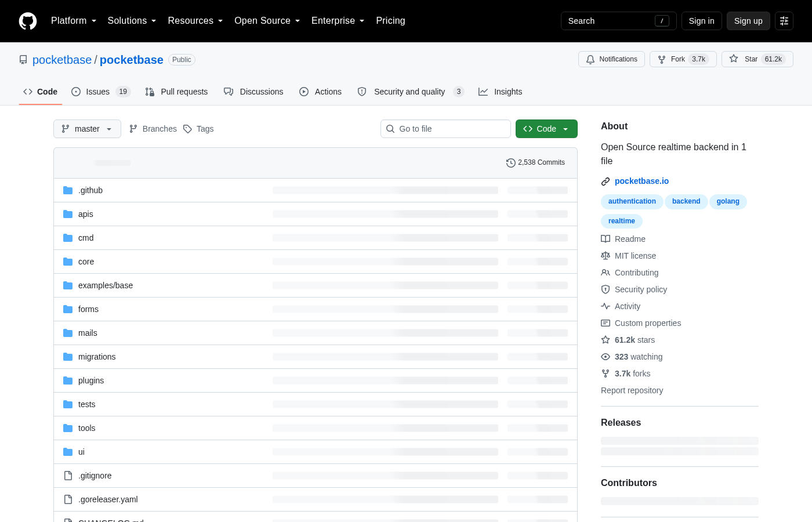This screenshot has width=812, height=522.
Task: Expand the Open Source menu
Action: (267, 21)
